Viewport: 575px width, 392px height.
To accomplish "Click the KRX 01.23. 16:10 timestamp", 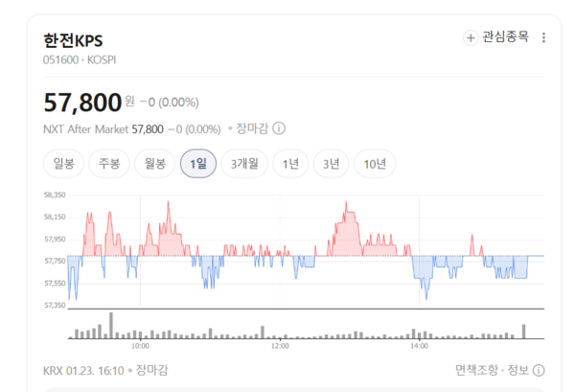I will pyautogui.click(x=83, y=371).
